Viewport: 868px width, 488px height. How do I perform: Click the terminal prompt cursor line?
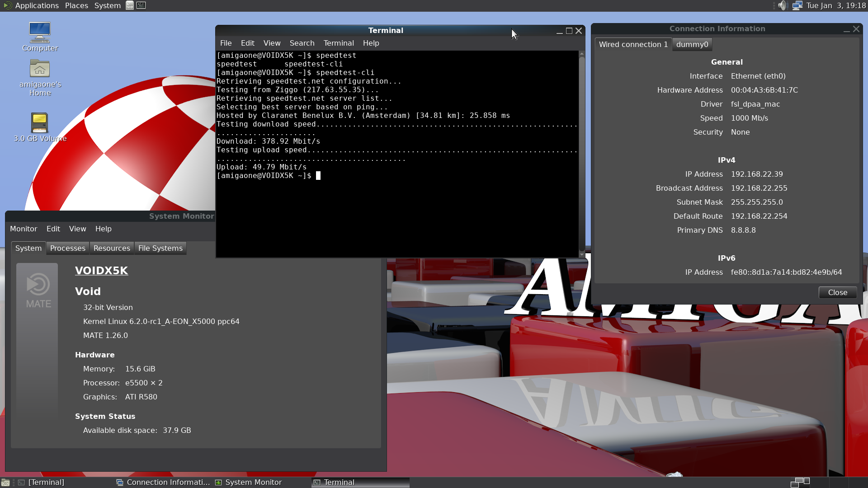pyautogui.click(x=269, y=176)
